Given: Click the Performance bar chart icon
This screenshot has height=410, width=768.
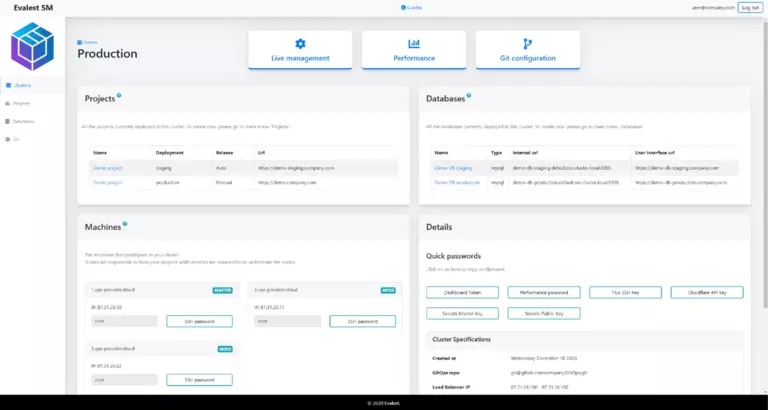Looking at the screenshot, I should (x=414, y=44).
